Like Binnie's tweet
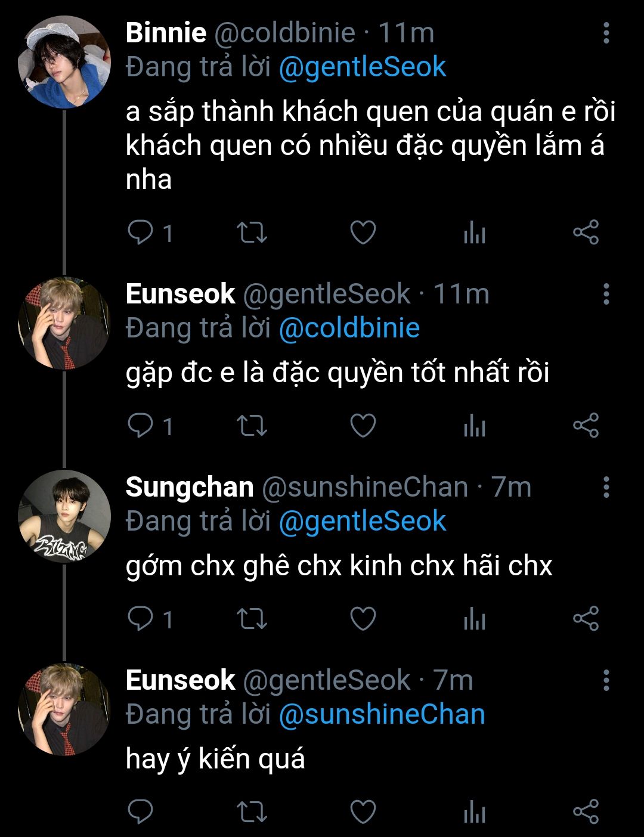Screen dimensions: 644x837 coord(363,232)
